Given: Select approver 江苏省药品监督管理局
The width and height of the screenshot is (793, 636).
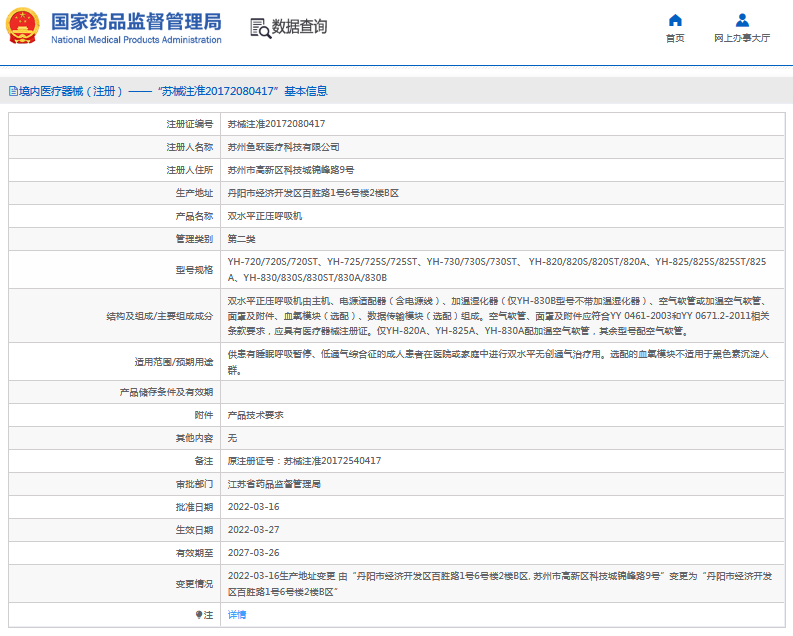Looking at the screenshot, I should [x=274, y=484].
